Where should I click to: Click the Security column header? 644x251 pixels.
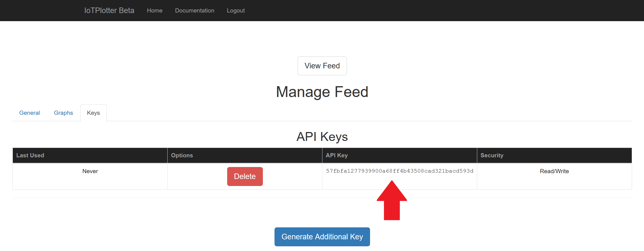492,155
